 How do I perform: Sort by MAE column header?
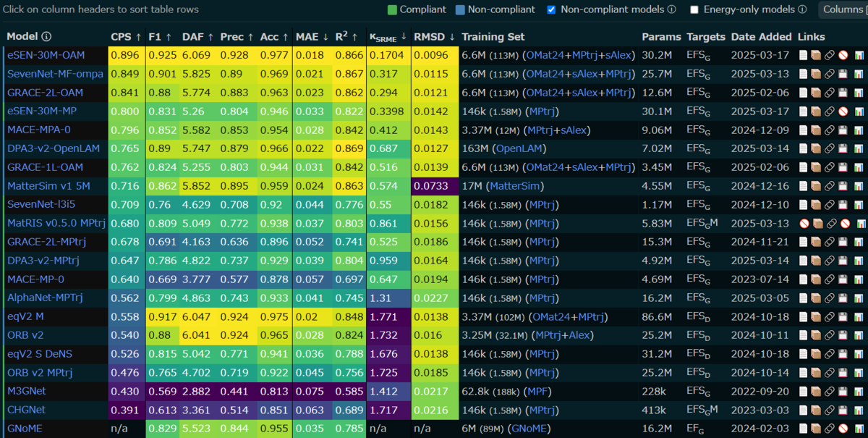312,36
